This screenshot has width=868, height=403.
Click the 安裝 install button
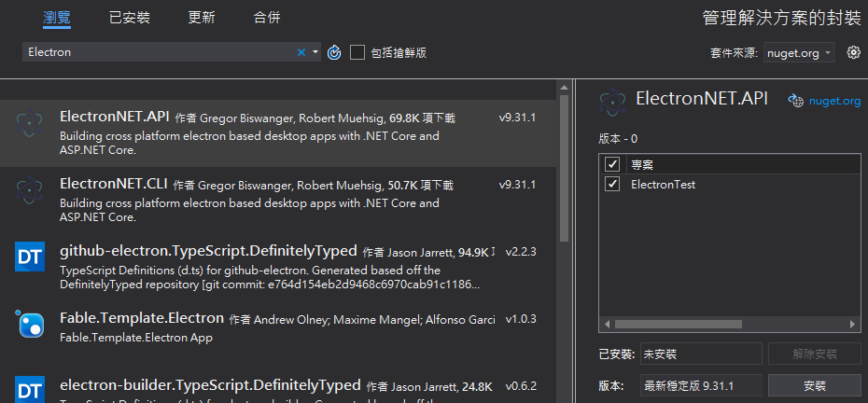[x=814, y=386]
